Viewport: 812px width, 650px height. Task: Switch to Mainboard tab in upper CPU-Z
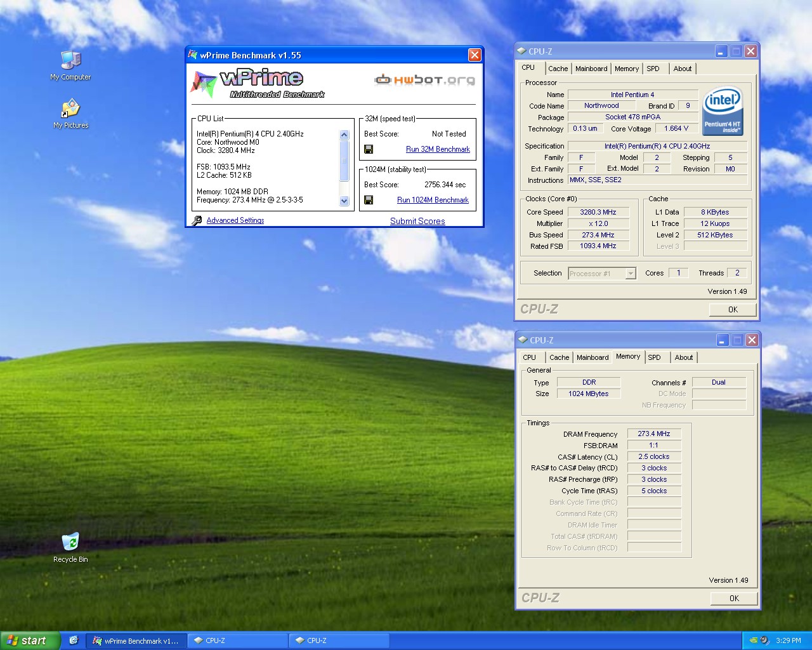[591, 69]
